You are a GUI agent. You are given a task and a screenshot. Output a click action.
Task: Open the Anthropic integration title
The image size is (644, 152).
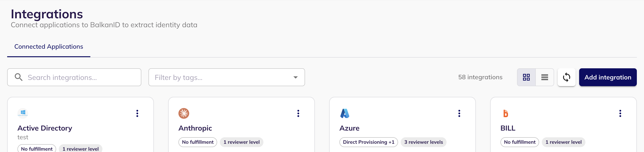pyautogui.click(x=195, y=128)
